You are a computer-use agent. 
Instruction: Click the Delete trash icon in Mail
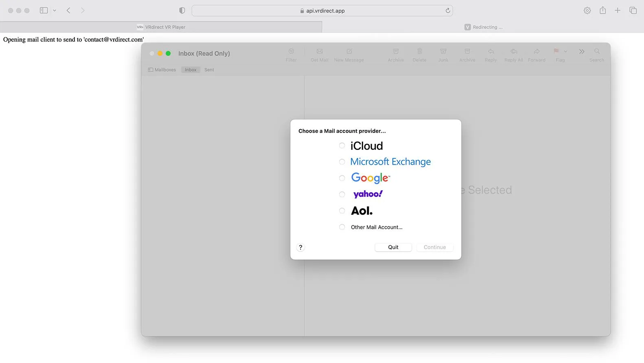419,51
